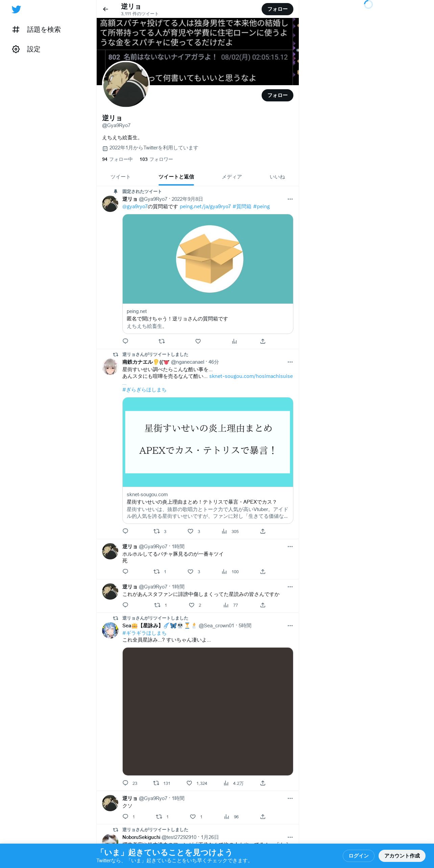Click the Twitter bird logo
The height and width of the screenshot is (868, 434).
click(x=16, y=9)
